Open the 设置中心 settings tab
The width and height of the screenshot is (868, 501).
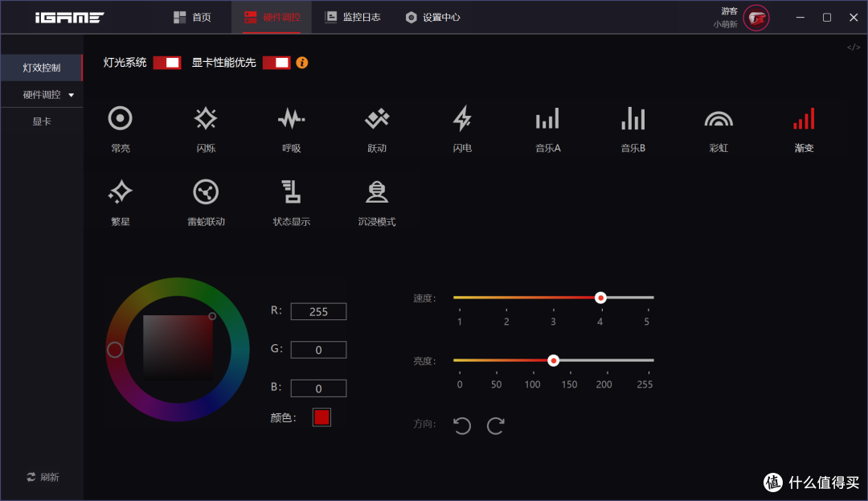click(432, 17)
